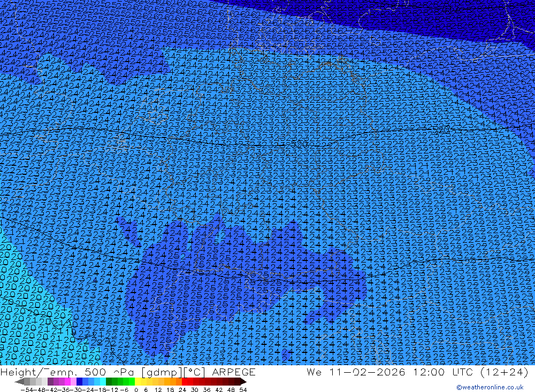535x392 pixels.
Task: Click the bright red 24 legend swatch
Action: click(x=184, y=381)
